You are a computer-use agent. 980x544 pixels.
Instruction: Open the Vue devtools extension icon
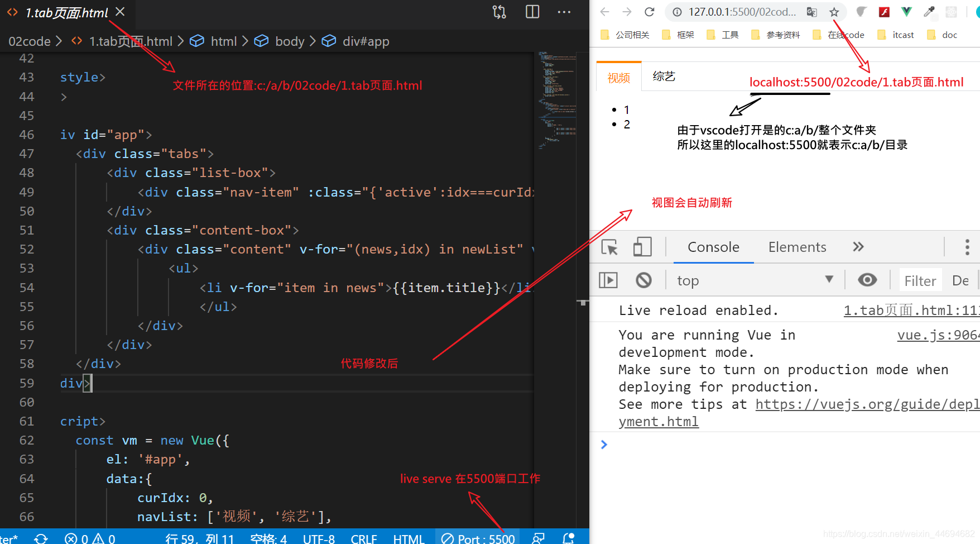(906, 12)
